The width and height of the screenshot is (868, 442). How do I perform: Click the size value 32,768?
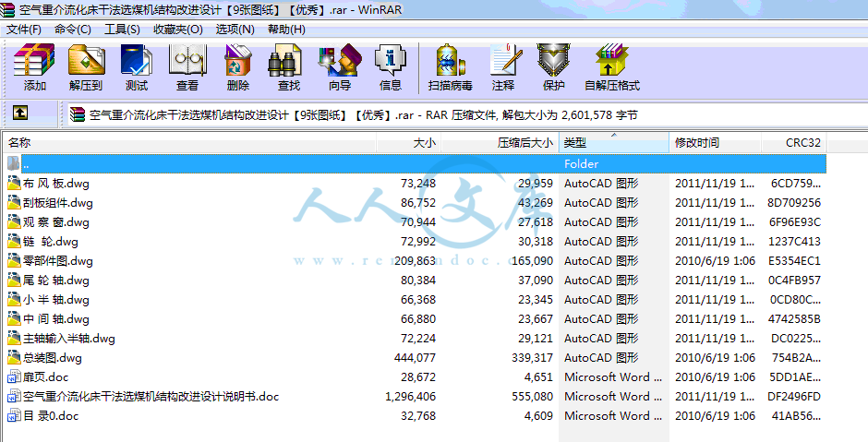click(x=418, y=416)
